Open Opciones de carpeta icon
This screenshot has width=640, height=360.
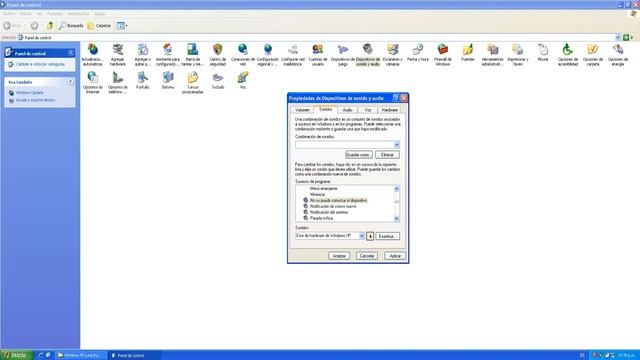coord(593,54)
